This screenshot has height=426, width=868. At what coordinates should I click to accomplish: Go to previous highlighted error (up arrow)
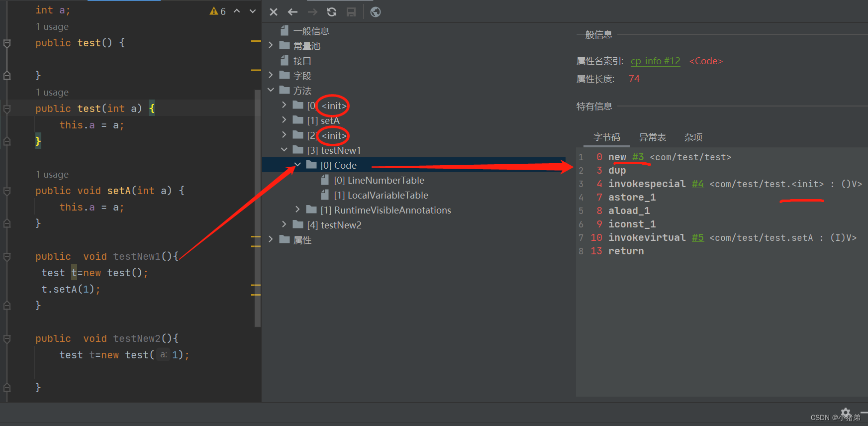tap(237, 11)
